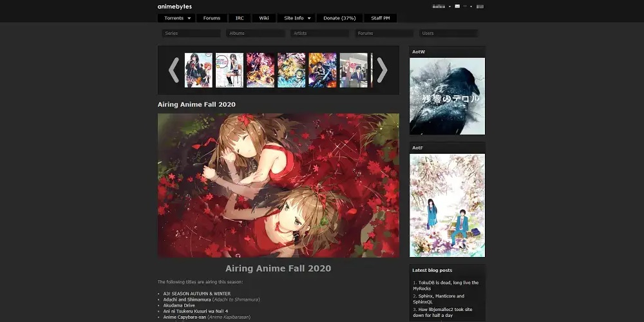Open the AotF cherry blossom cover artwork
Viewport: 644px width, 322px height.
point(448,205)
